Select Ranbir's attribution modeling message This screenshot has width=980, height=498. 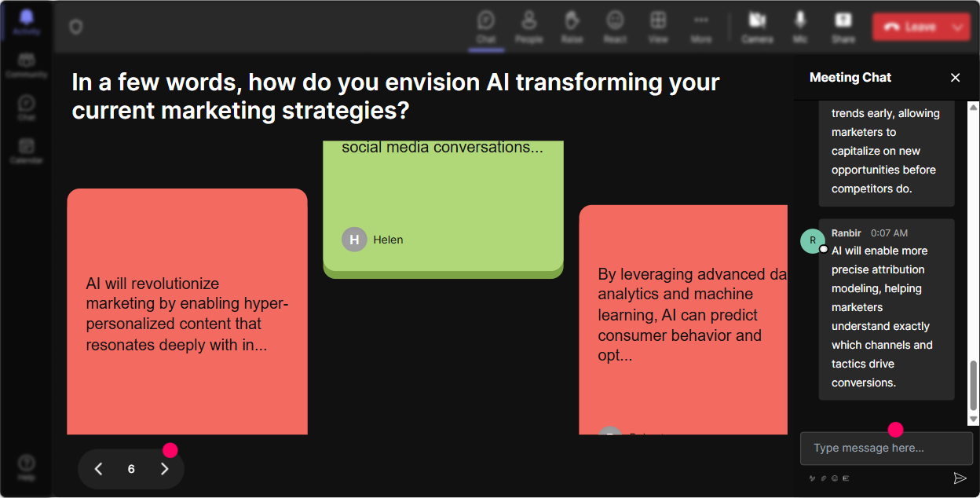tap(887, 309)
